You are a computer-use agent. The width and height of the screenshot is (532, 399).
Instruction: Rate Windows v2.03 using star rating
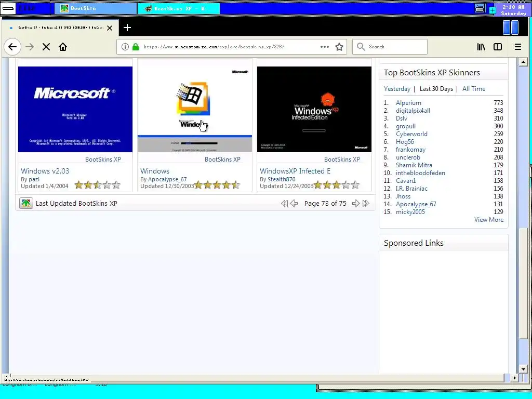(x=97, y=185)
